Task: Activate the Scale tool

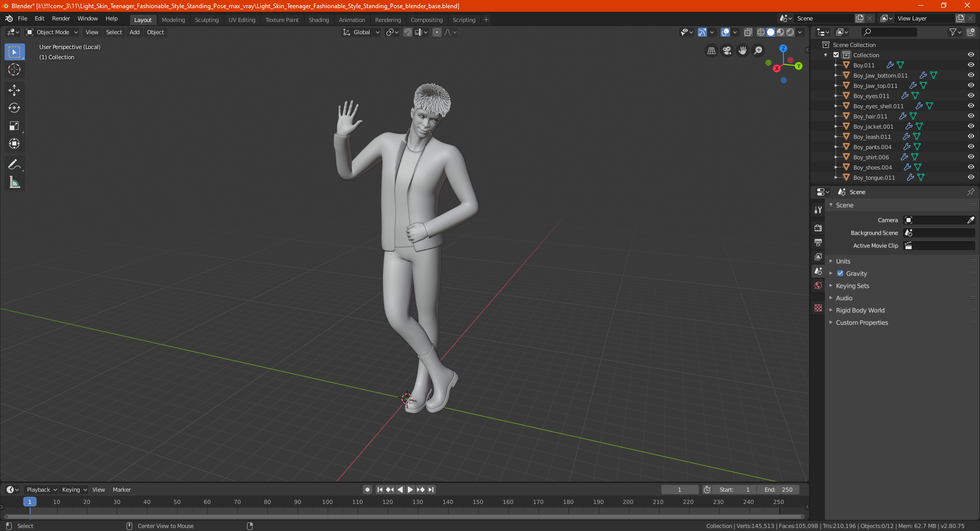Action: pyautogui.click(x=14, y=126)
